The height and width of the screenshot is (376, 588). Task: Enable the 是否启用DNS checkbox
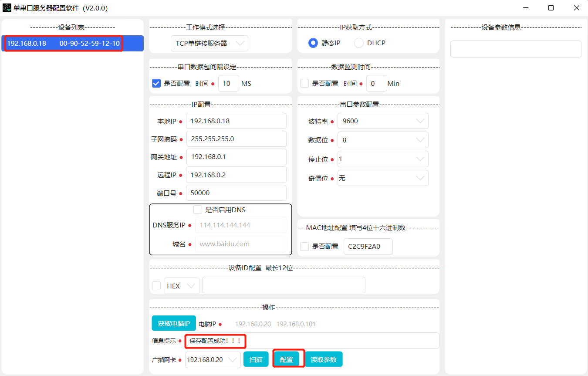[198, 210]
